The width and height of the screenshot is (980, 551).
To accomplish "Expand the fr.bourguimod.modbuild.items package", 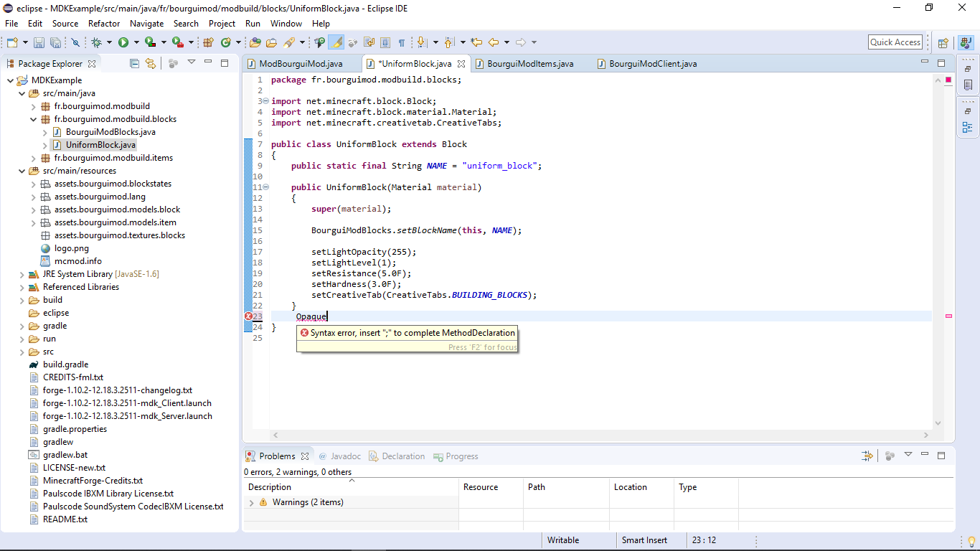I will click(34, 158).
